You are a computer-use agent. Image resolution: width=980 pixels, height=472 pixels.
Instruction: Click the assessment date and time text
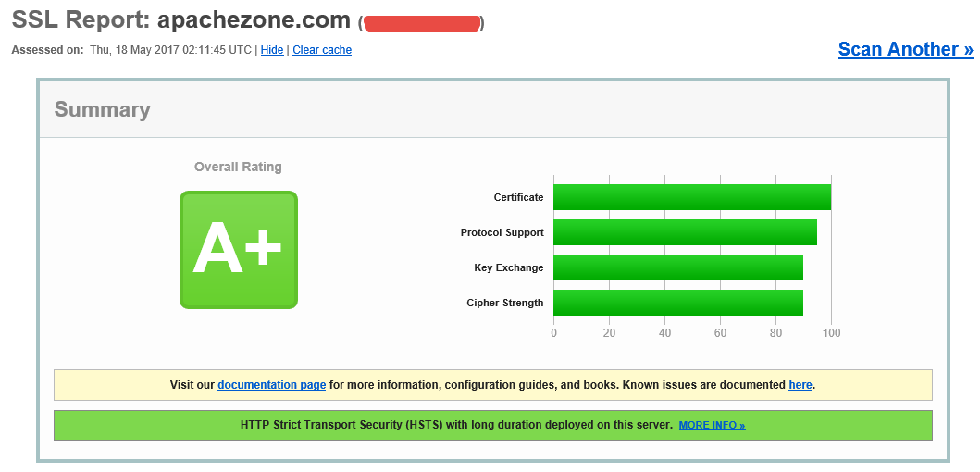click(x=170, y=50)
